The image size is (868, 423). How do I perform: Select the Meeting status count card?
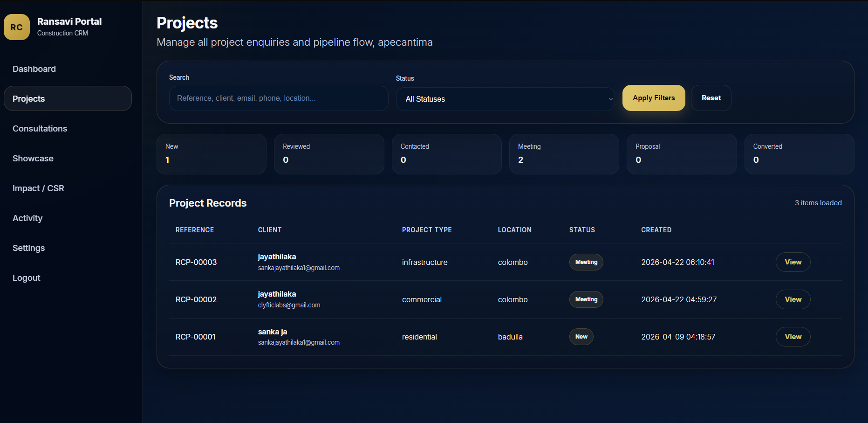pyautogui.click(x=564, y=154)
